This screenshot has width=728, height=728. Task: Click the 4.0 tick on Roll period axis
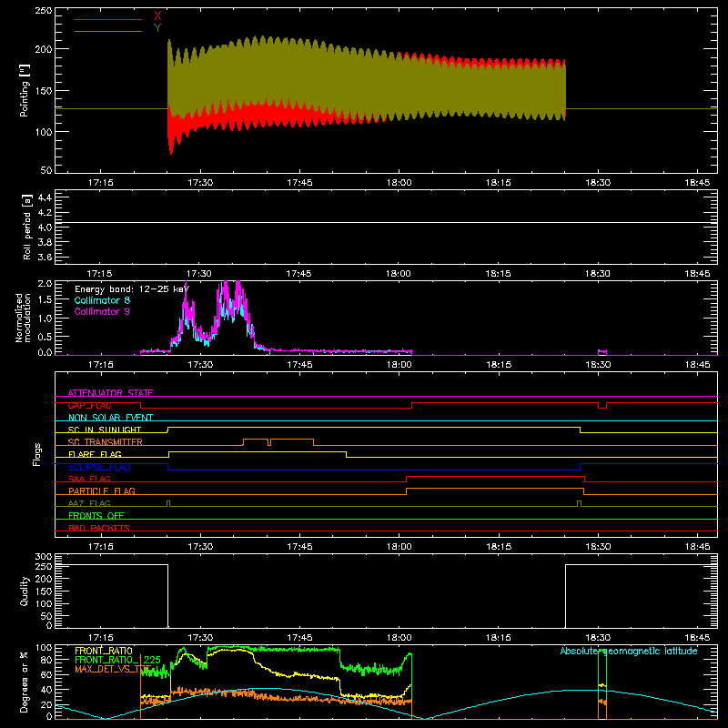pyautogui.click(x=45, y=227)
